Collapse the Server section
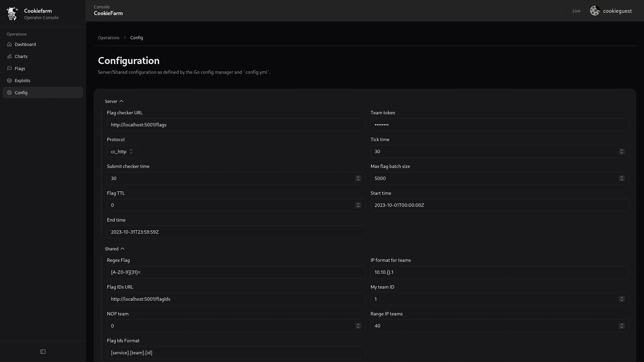 point(114,101)
